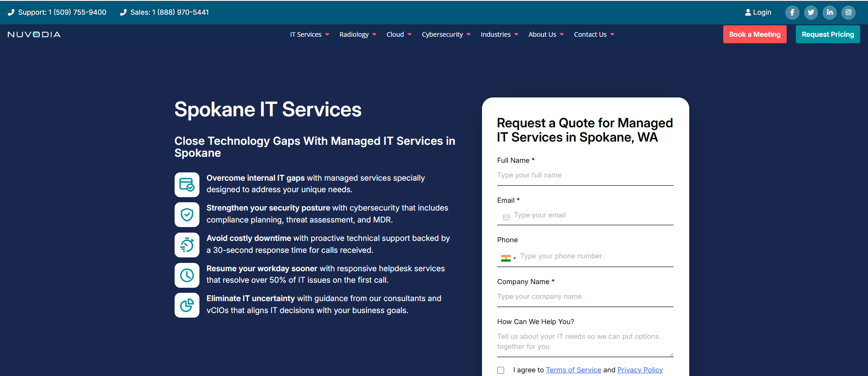Click the IT uncertainty pie chart icon
This screenshot has height=376, width=868.
187,305
